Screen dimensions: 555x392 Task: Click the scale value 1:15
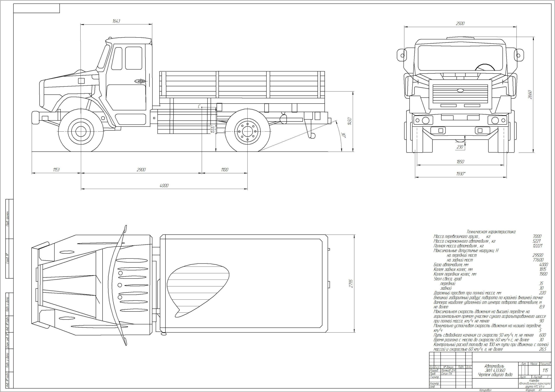545,371
